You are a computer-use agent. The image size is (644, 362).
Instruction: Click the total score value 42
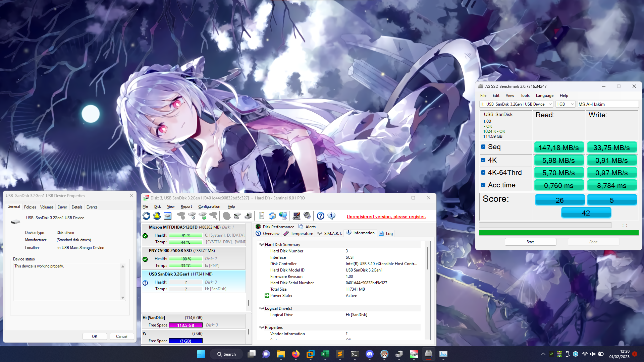(x=586, y=213)
